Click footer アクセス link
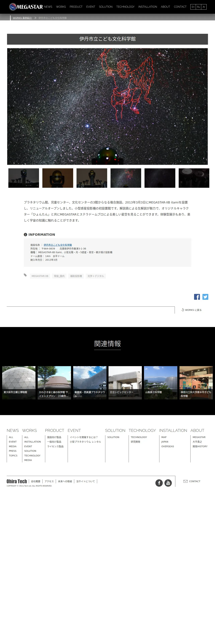Image resolution: width=215 pixels, height=644 pixels. click(x=49, y=481)
